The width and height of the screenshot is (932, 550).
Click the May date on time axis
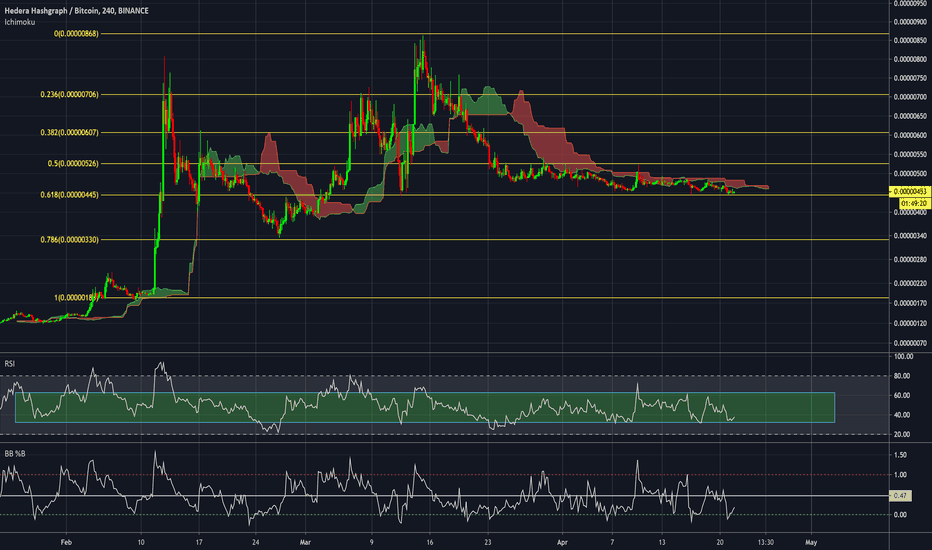811,542
